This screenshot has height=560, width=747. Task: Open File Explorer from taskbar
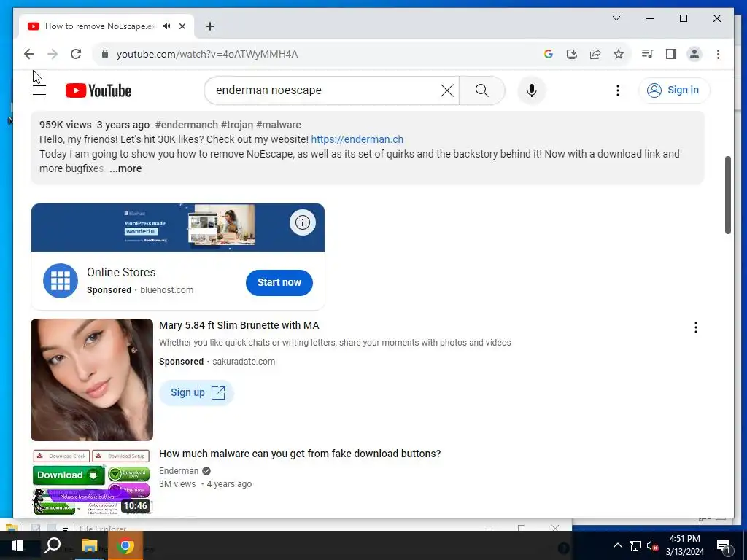click(89, 545)
